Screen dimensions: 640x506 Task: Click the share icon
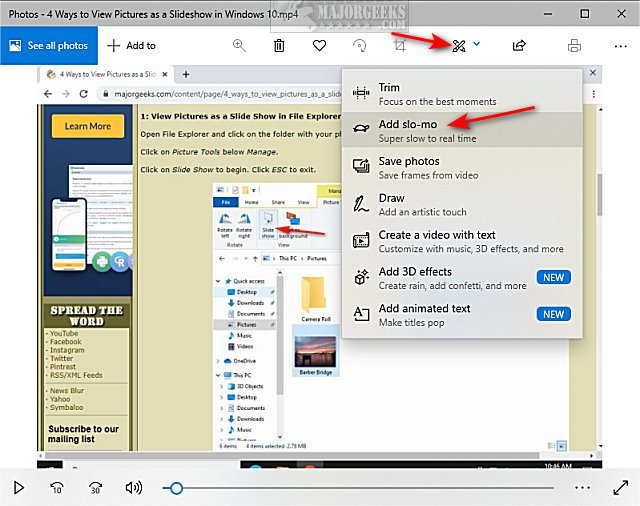[519, 45]
